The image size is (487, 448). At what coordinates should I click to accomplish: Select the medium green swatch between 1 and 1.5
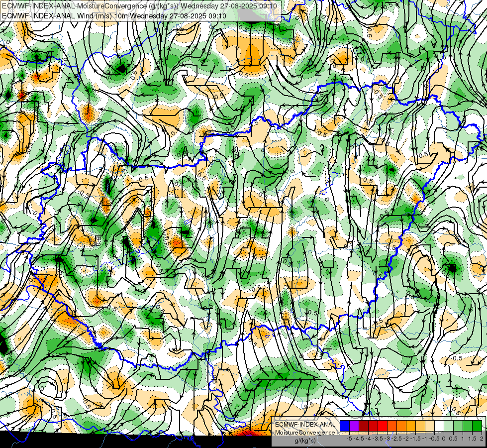coord(468,426)
